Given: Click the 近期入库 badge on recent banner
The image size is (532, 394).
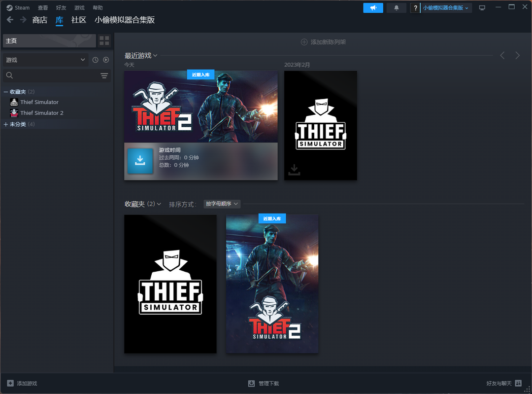Looking at the screenshot, I should point(201,75).
